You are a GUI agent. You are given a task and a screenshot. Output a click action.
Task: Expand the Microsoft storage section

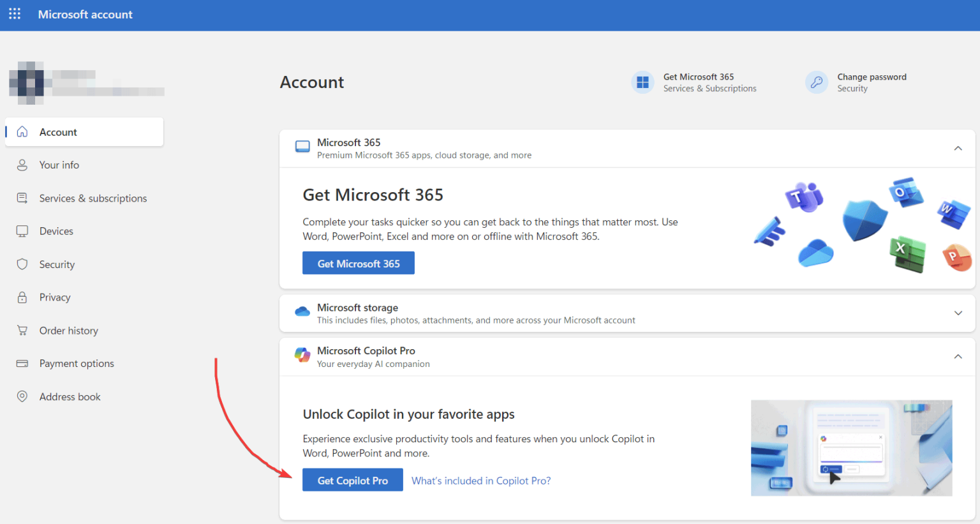[x=958, y=313]
